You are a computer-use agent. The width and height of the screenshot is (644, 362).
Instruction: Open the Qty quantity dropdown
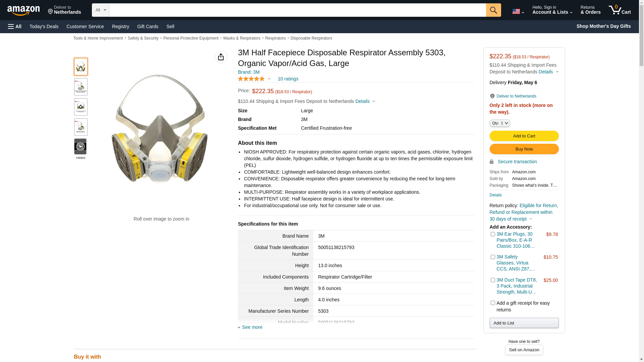click(x=500, y=123)
